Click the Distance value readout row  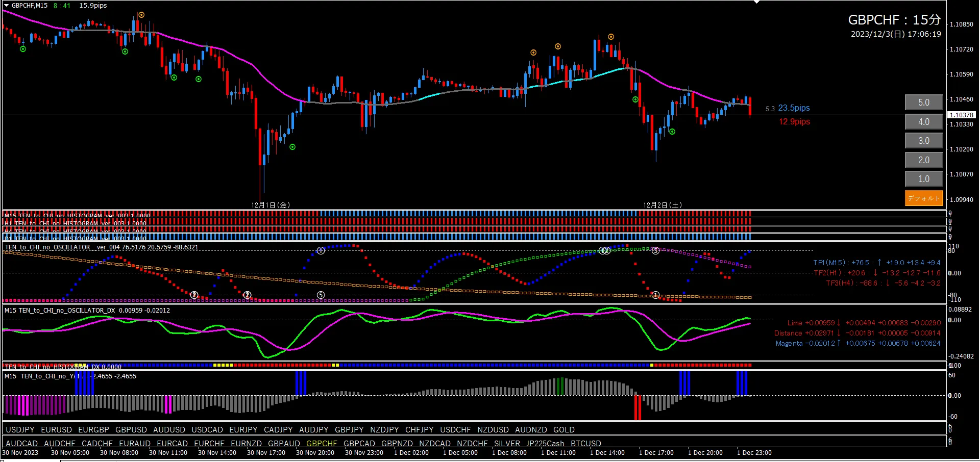(857, 333)
